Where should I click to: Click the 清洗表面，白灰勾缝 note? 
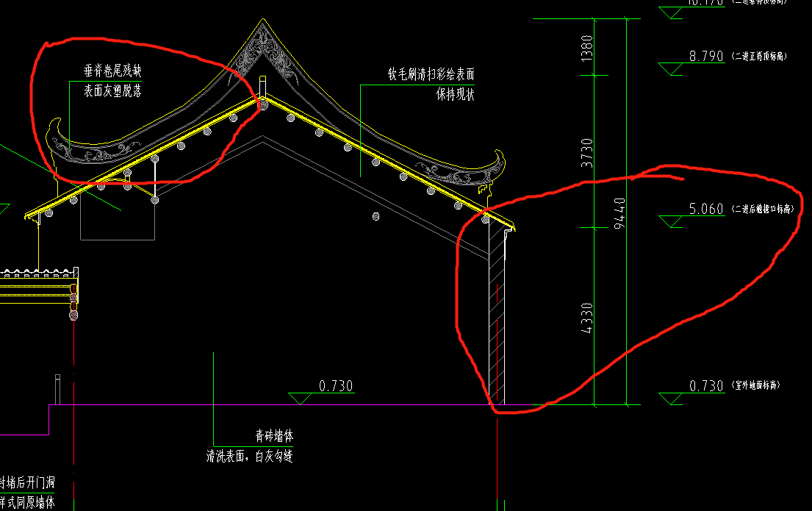coord(250,456)
